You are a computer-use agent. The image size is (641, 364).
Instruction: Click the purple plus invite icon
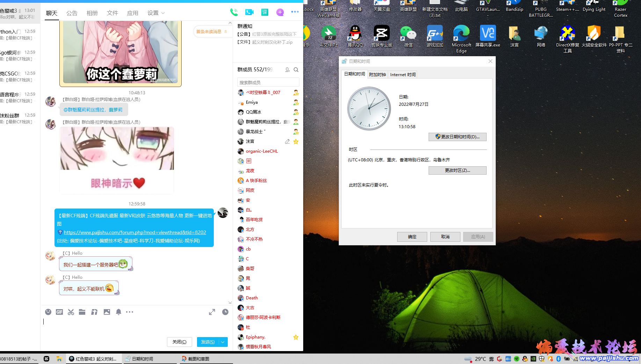pyautogui.click(x=280, y=12)
